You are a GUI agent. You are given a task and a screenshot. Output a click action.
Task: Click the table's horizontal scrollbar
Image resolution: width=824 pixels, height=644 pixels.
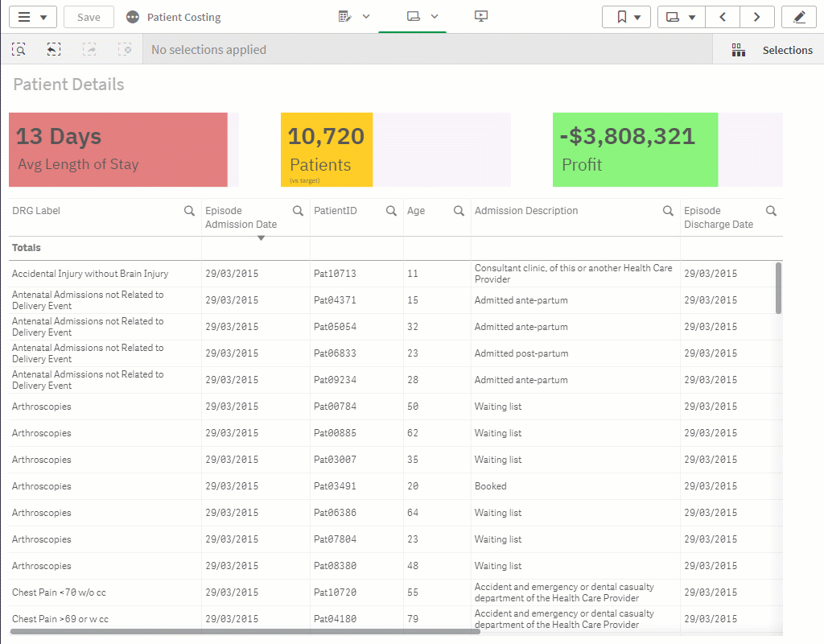click(x=245, y=631)
